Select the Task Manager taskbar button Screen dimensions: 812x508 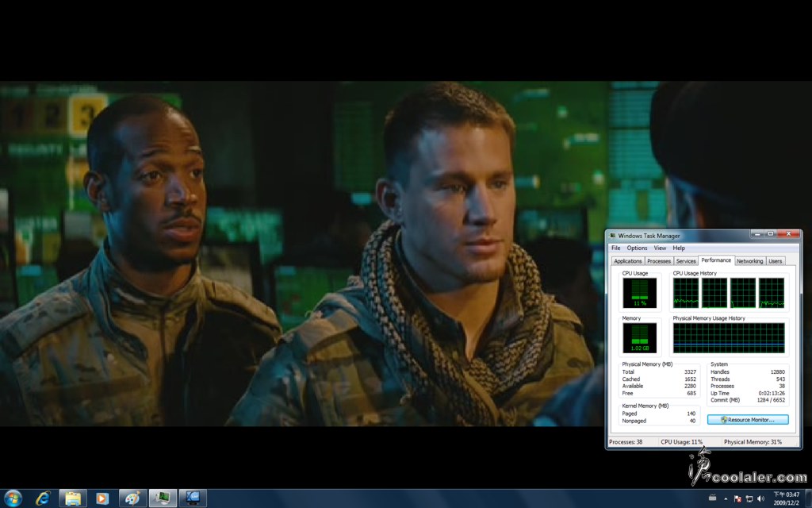click(x=163, y=498)
